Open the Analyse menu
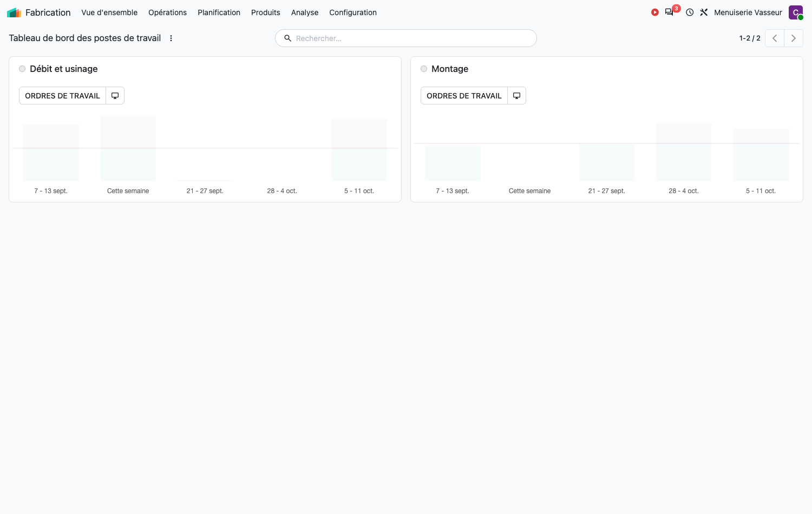 [x=305, y=12]
